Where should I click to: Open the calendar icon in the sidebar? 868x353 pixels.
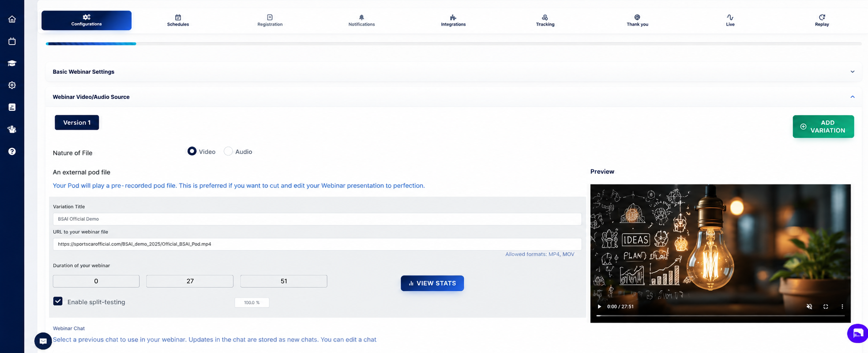click(x=12, y=41)
